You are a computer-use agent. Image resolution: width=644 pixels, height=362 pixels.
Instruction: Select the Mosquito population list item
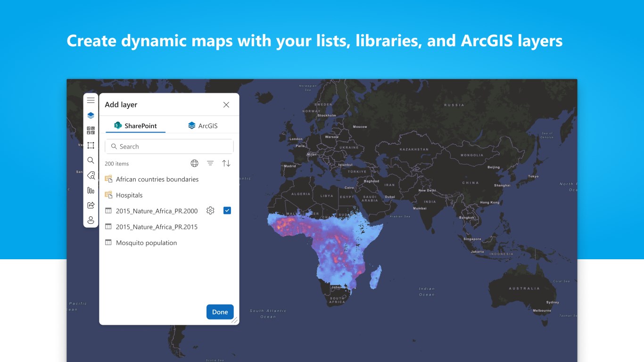146,243
